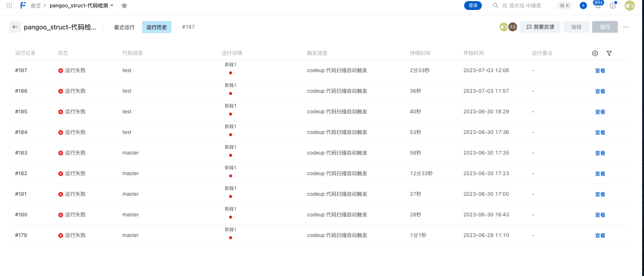The image size is (644, 276).
Task: Click 查看 link for run #187
Action: 600,71
